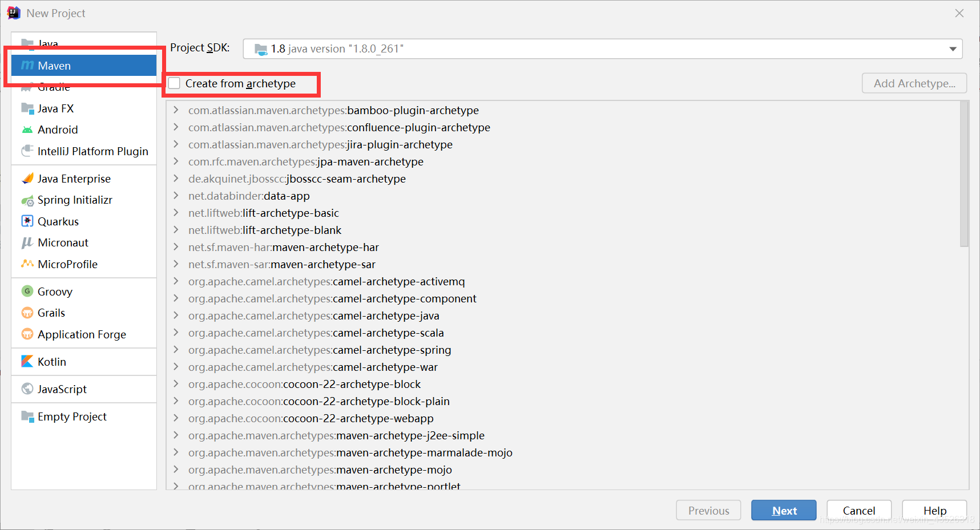Click the IntelliJ Platform Plugin icon
This screenshot has height=530, width=980.
[x=27, y=151]
